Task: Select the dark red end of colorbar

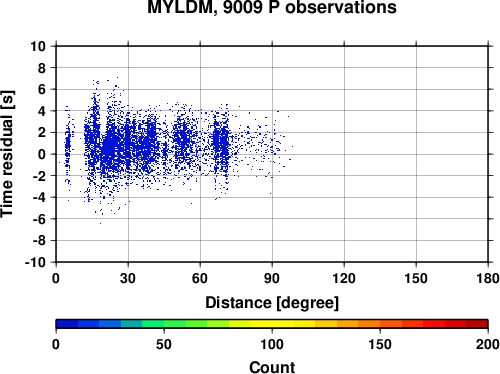Action: click(x=477, y=324)
